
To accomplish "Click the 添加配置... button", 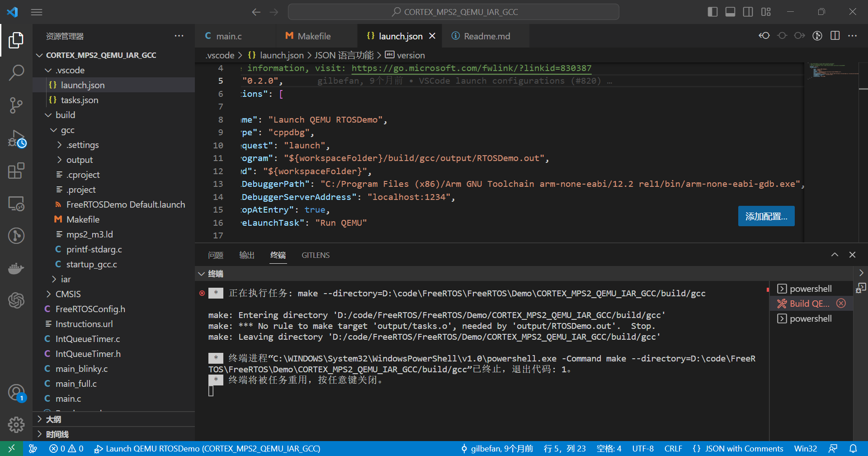I will point(766,216).
